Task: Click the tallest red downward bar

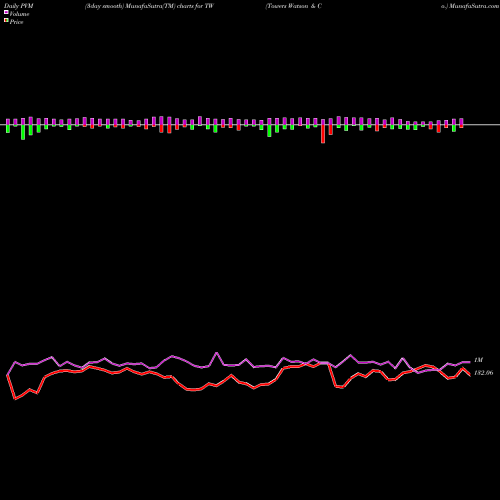Action: (323, 134)
